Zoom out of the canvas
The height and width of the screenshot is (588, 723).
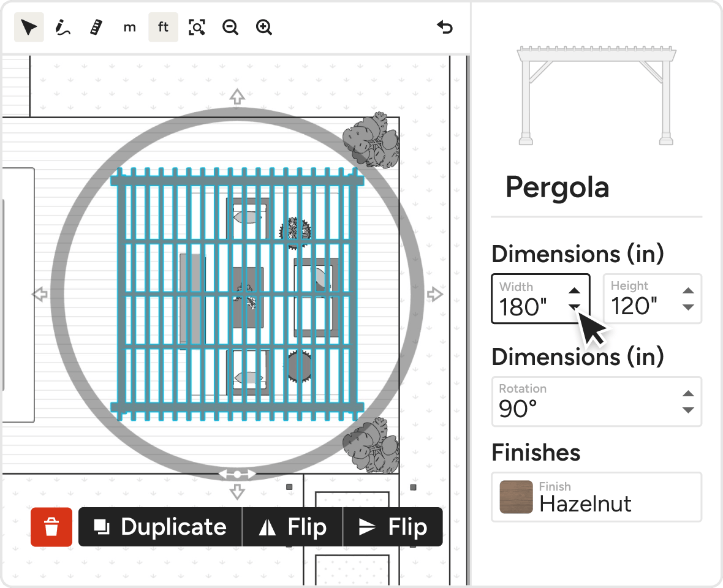(x=230, y=28)
